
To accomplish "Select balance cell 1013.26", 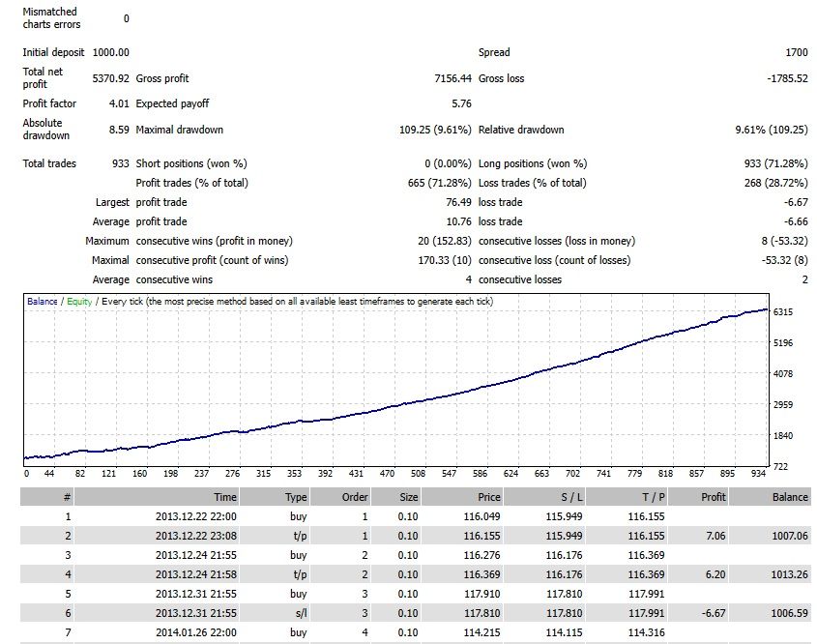I will pos(790,574).
